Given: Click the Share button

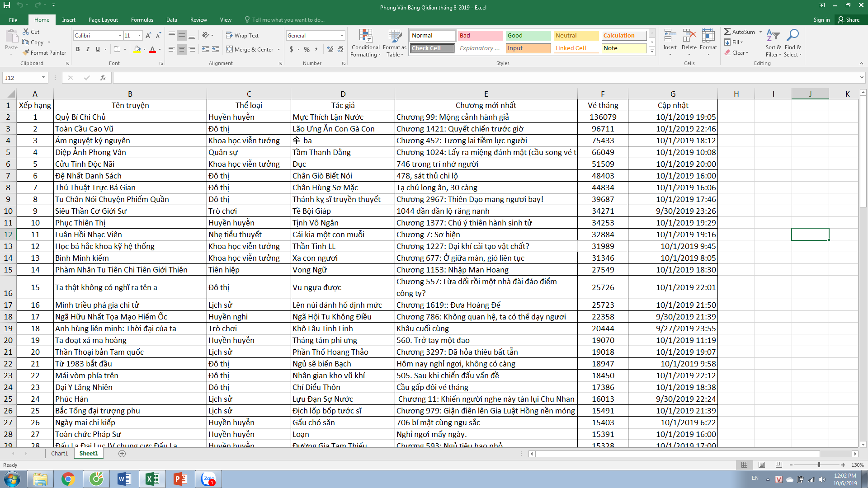Looking at the screenshot, I should click(849, 20).
